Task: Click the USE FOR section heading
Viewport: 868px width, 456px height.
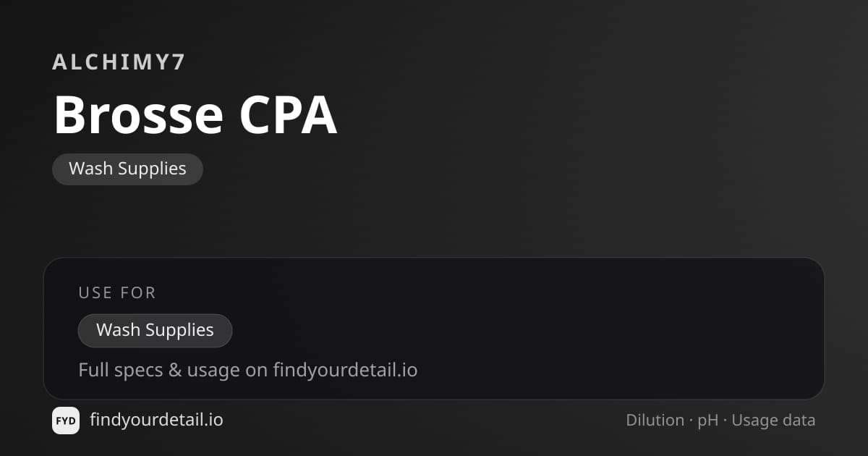Action: coord(117,292)
